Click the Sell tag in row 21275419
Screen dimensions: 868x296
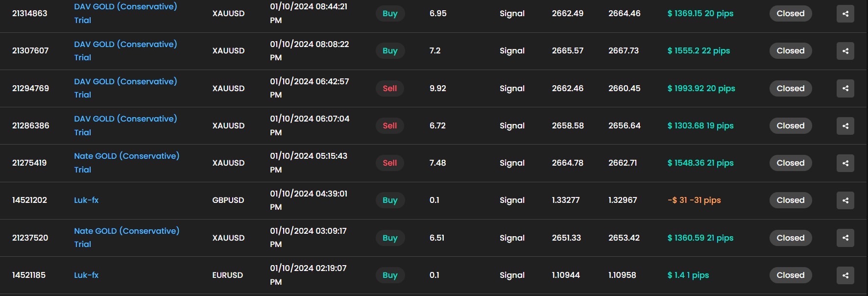pos(389,163)
